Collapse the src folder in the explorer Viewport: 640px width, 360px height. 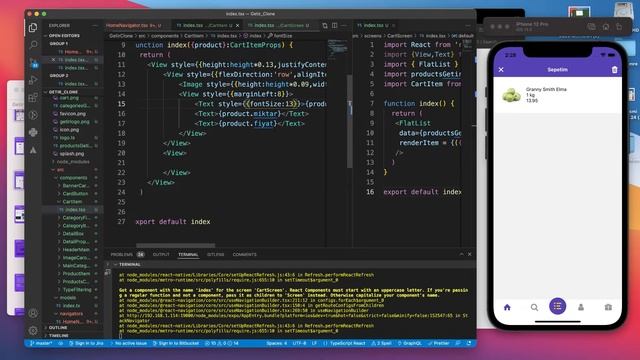[60, 169]
